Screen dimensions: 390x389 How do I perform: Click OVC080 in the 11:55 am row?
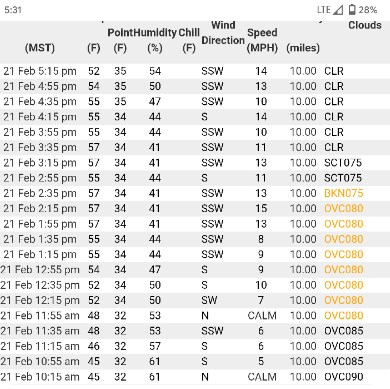(344, 316)
